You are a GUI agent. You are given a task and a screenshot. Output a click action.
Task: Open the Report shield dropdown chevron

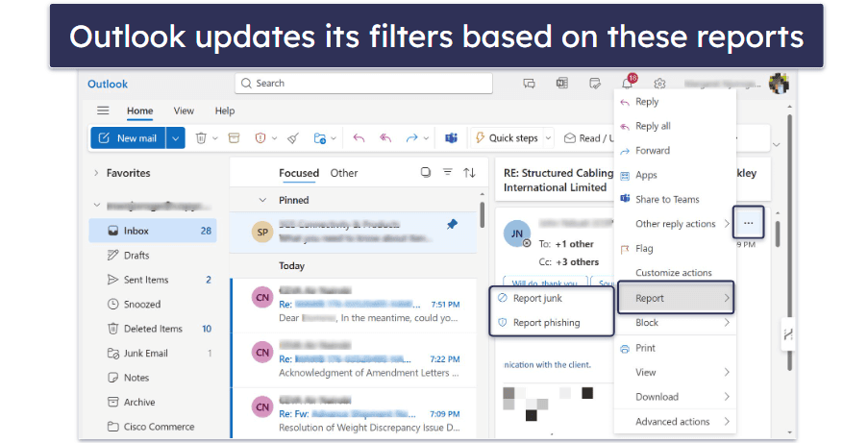pos(274,137)
